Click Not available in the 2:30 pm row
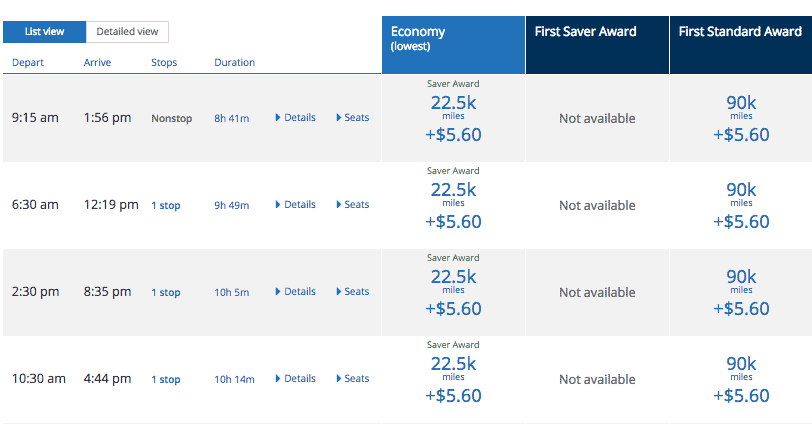 pyautogui.click(x=597, y=293)
